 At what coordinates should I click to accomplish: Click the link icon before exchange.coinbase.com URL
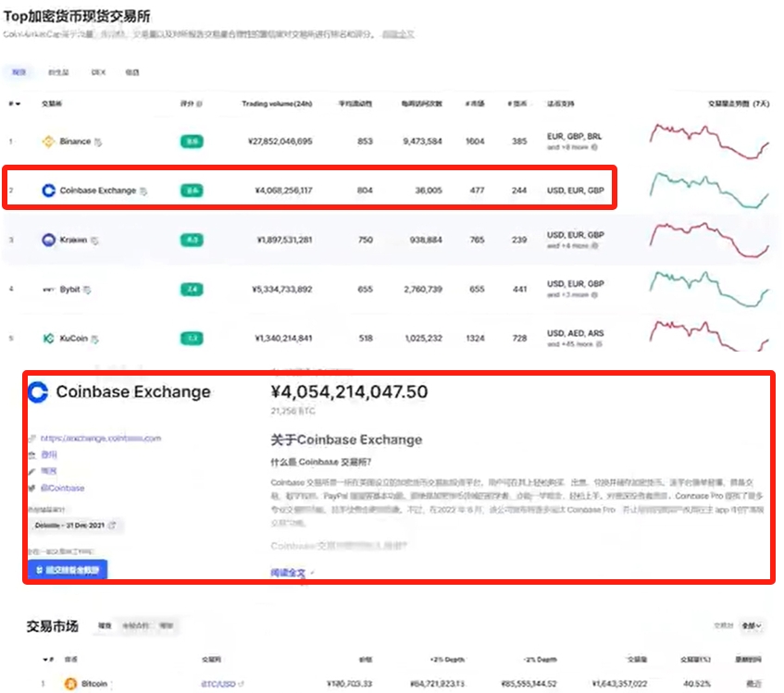tap(32, 439)
